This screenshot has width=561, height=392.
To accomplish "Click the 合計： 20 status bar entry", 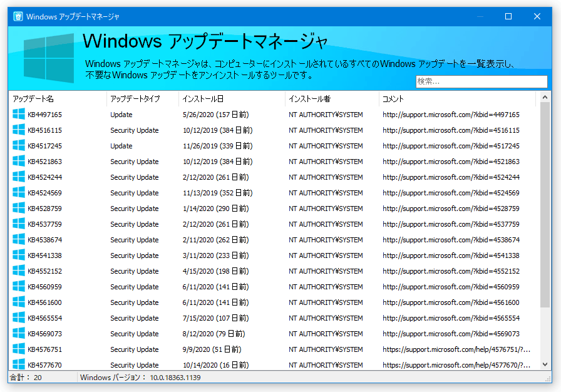I will tap(26, 378).
